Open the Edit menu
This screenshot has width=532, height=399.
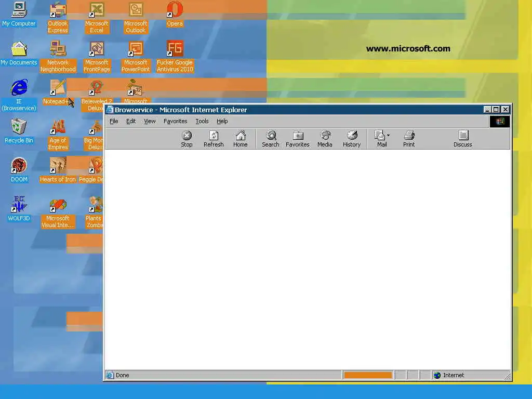coord(131,121)
